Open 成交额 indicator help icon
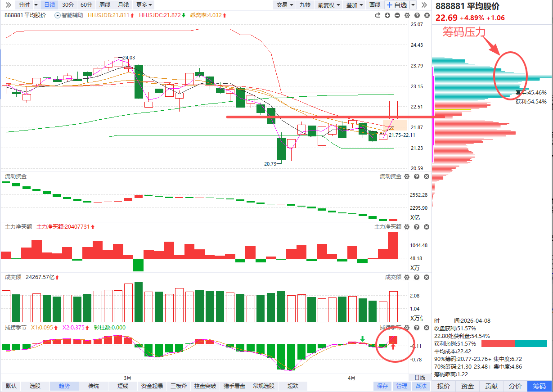Image resolution: width=553 pixels, height=392 pixels. [x=417, y=277]
